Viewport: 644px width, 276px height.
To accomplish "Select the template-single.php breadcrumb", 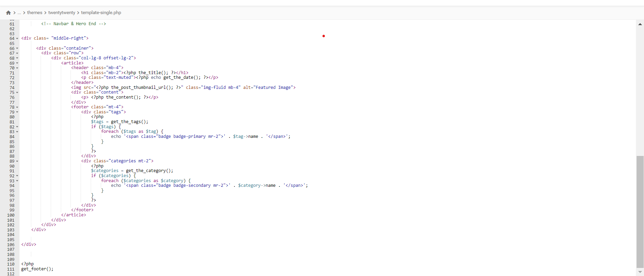I will (101, 13).
